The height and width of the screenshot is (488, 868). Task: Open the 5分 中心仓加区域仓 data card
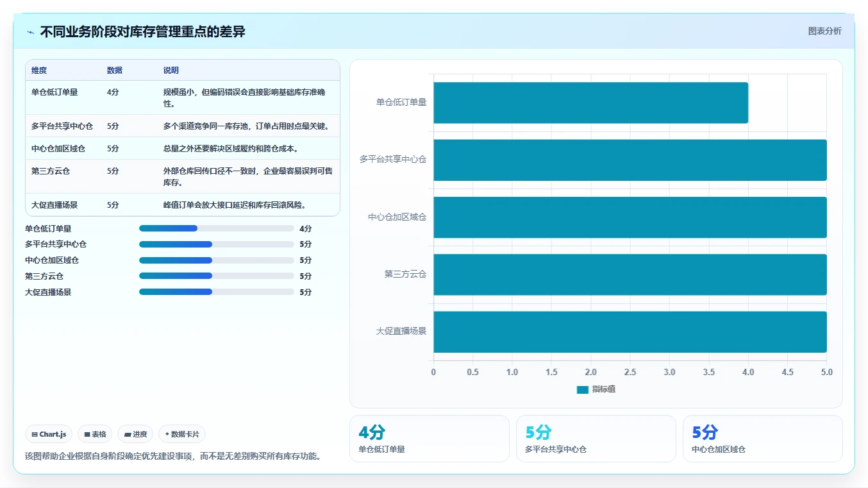pyautogui.click(x=763, y=439)
